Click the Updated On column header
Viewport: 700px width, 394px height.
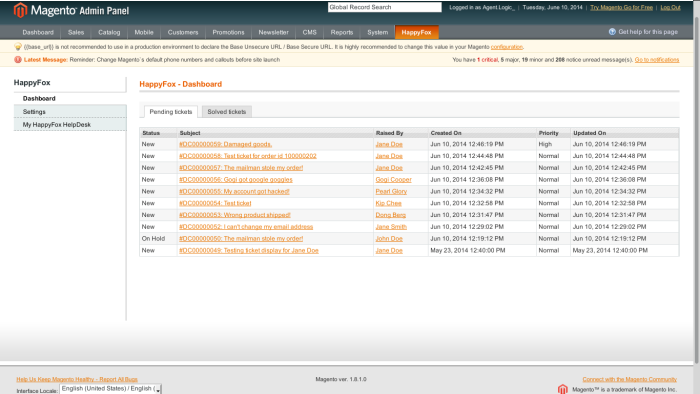point(625,133)
